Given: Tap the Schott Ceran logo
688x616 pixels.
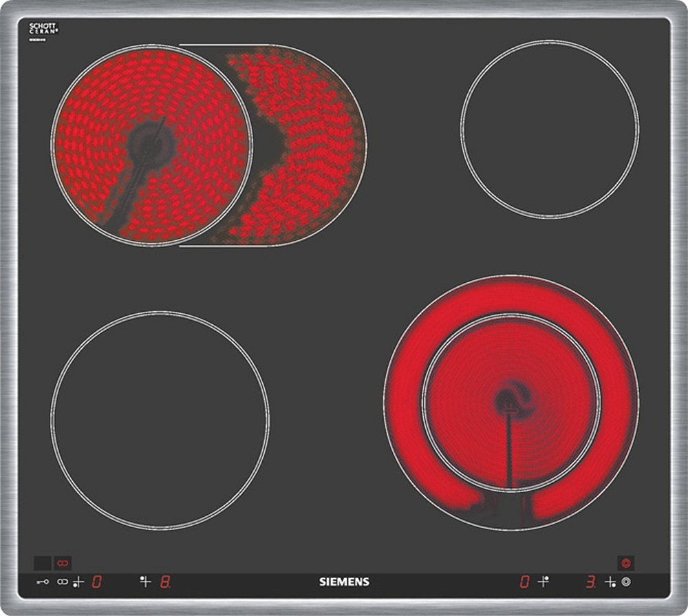Looking at the screenshot, I should click(43, 30).
